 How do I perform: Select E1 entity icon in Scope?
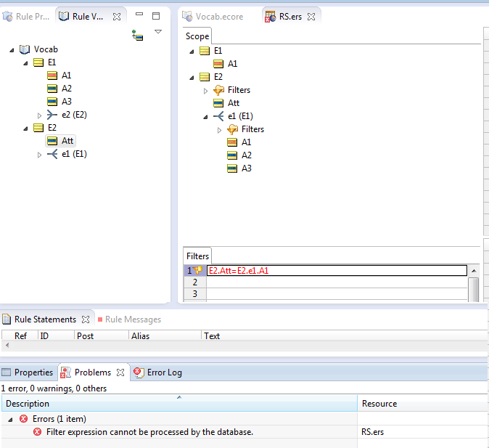tap(205, 51)
